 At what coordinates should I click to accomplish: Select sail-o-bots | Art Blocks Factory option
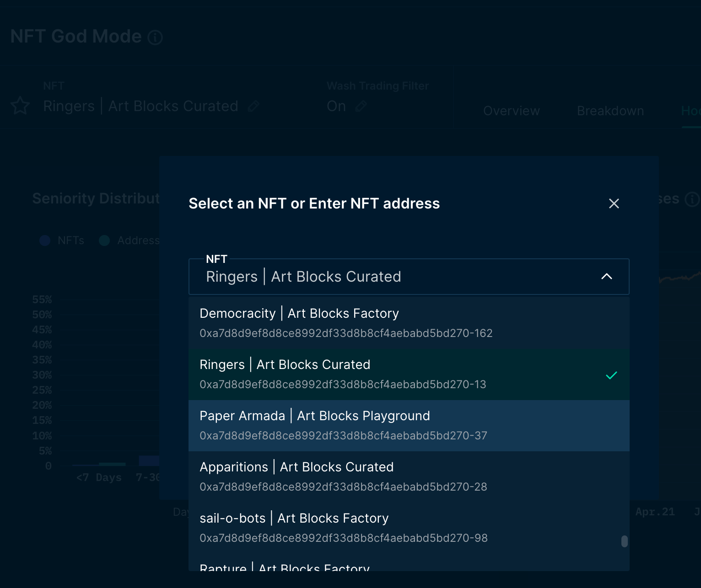pyautogui.click(x=409, y=528)
